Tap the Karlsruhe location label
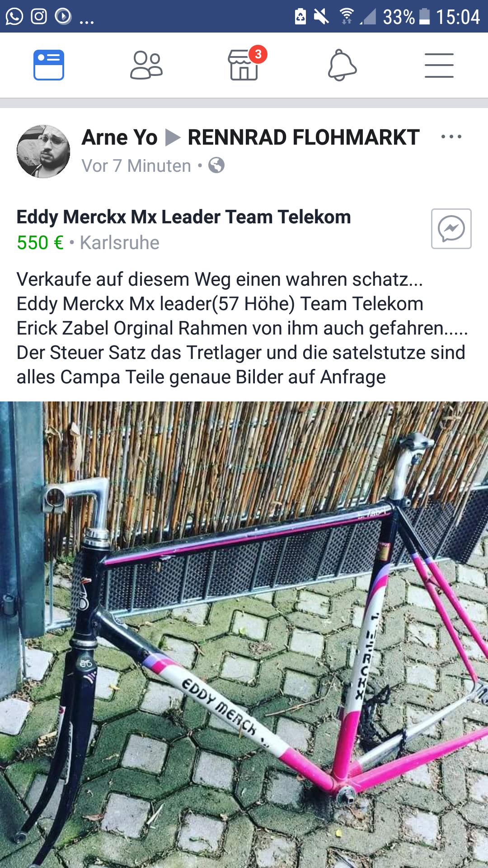 [120, 243]
